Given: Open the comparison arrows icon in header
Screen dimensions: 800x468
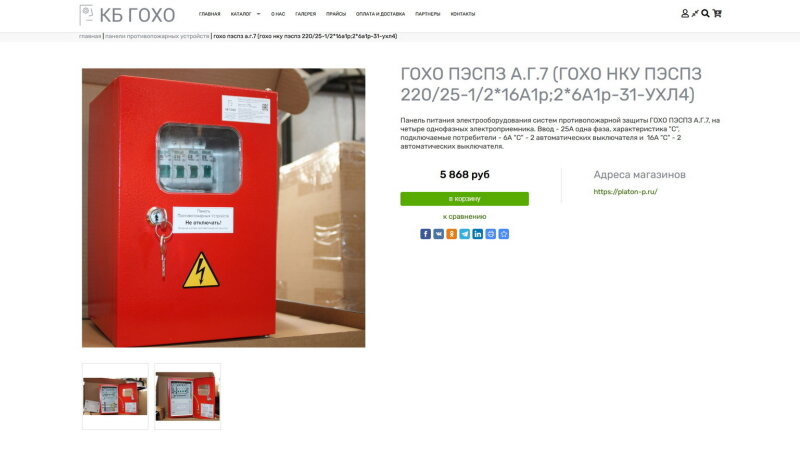Looking at the screenshot, I should coord(695,13).
